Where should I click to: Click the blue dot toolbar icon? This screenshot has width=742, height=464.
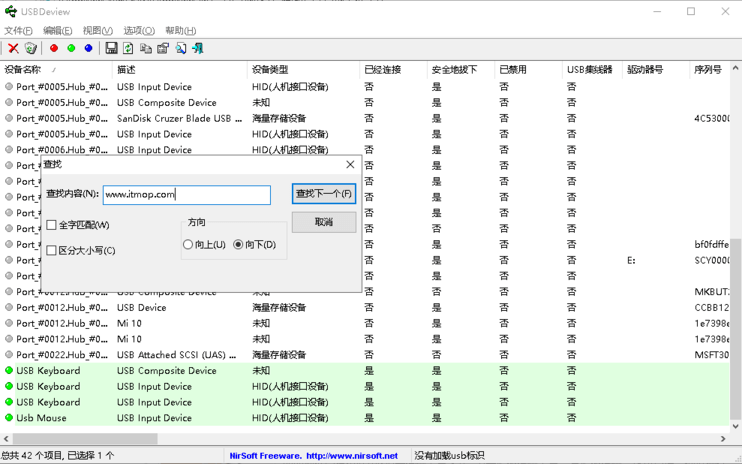pyautogui.click(x=88, y=48)
